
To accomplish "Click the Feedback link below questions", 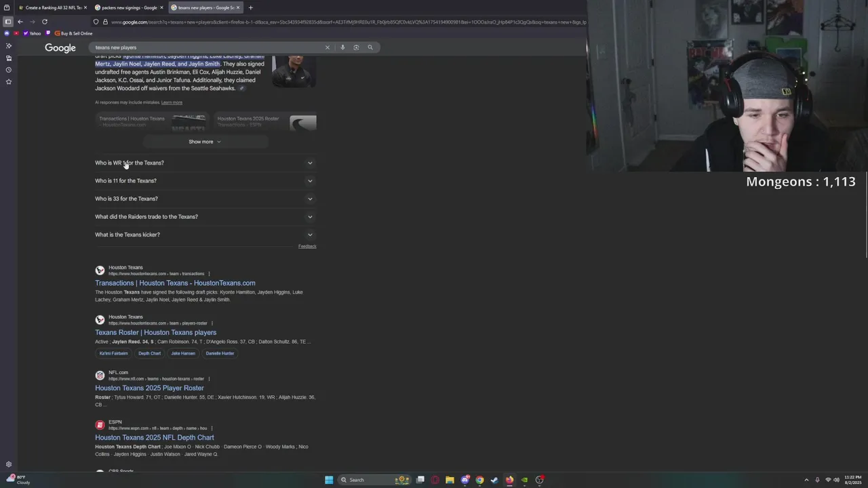I will point(307,247).
